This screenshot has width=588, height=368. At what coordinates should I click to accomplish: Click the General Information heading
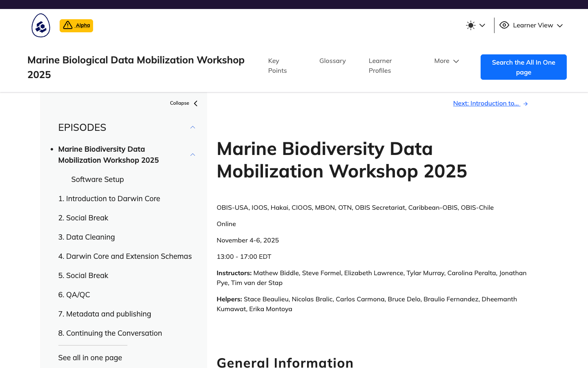[285, 362]
